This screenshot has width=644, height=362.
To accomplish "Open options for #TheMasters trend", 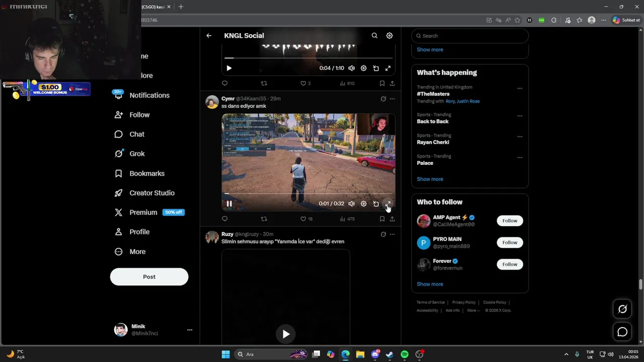I will (520, 88).
